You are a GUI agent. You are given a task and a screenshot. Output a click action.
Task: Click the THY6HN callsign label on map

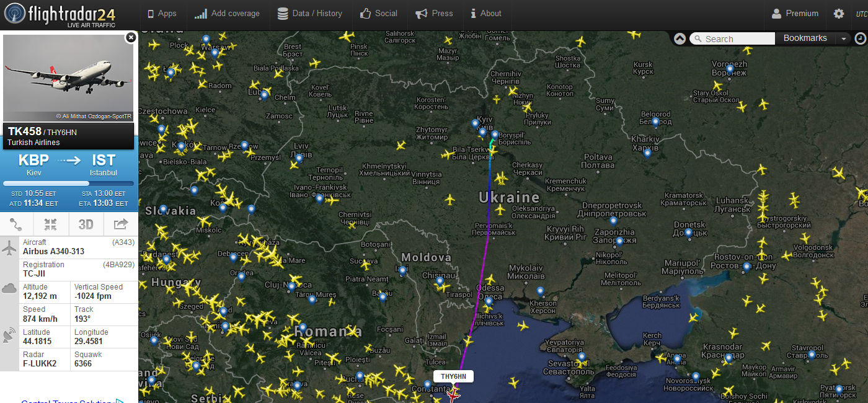click(x=453, y=376)
